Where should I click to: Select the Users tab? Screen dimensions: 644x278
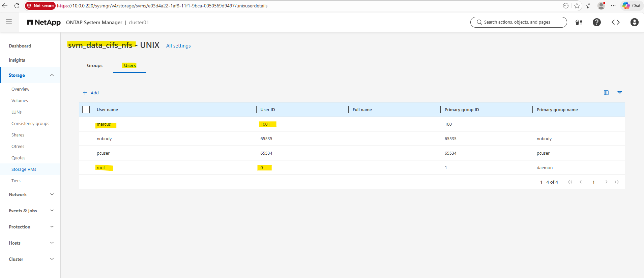coord(130,65)
